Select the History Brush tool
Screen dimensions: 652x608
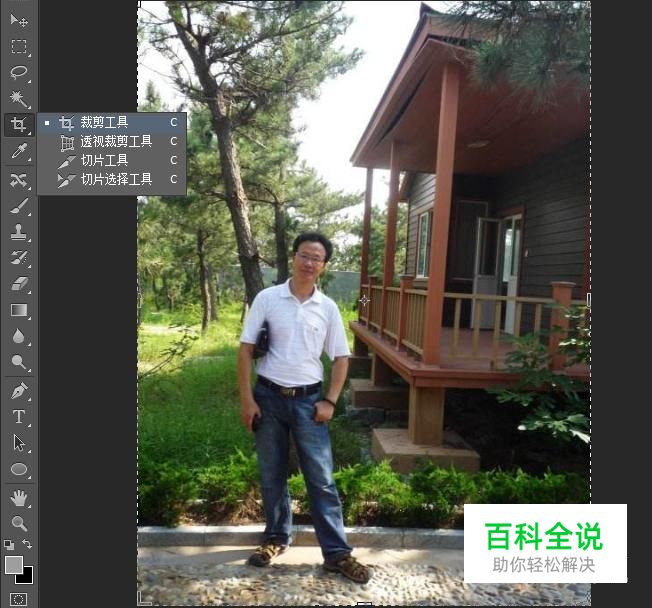(x=19, y=258)
